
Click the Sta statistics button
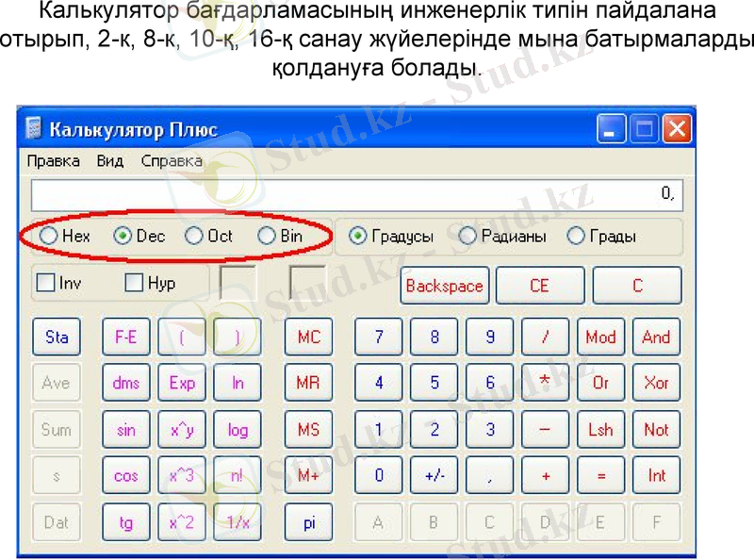(57, 338)
